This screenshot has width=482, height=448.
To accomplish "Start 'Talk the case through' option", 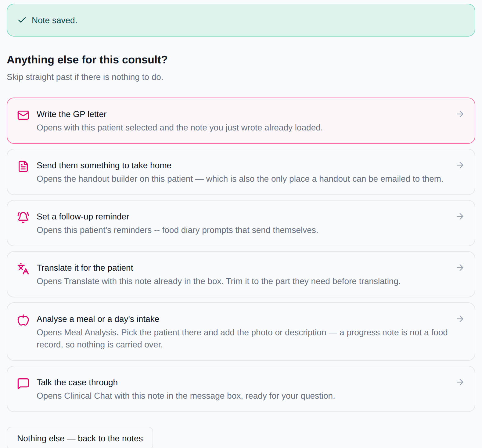I will [77, 382].
